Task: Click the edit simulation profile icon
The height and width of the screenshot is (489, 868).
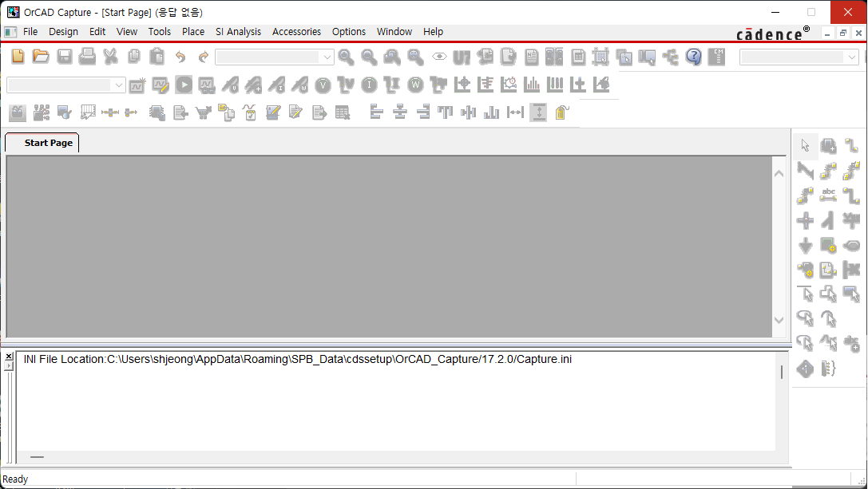Action: click(x=161, y=85)
